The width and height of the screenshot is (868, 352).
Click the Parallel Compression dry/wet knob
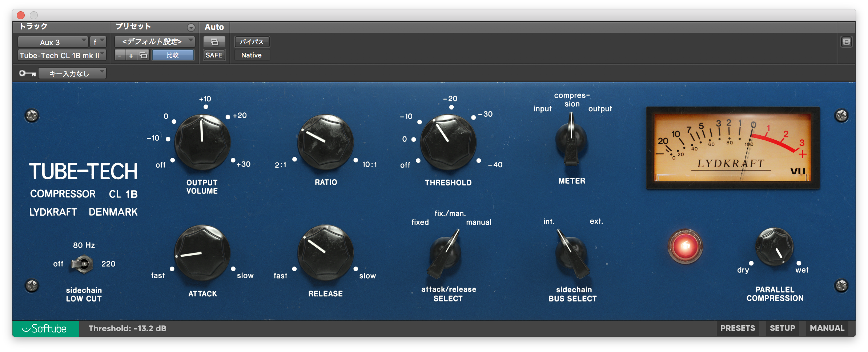(x=774, y=247)
